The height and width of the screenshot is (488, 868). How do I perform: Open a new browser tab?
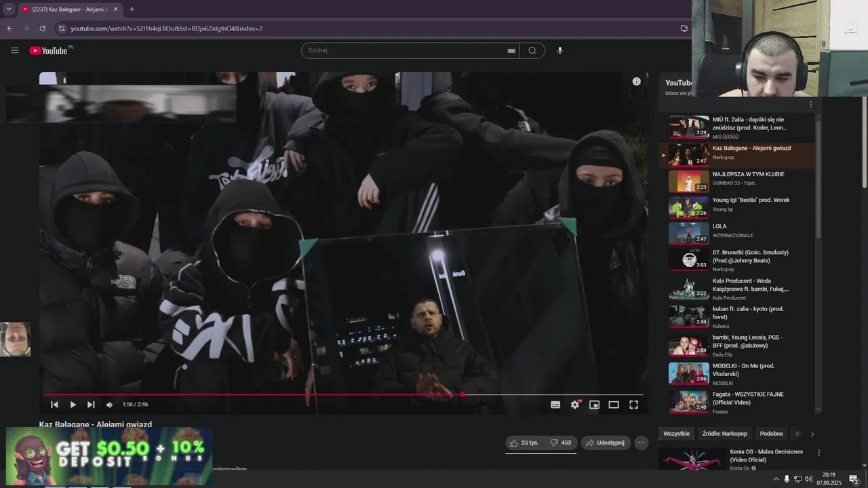132,9
